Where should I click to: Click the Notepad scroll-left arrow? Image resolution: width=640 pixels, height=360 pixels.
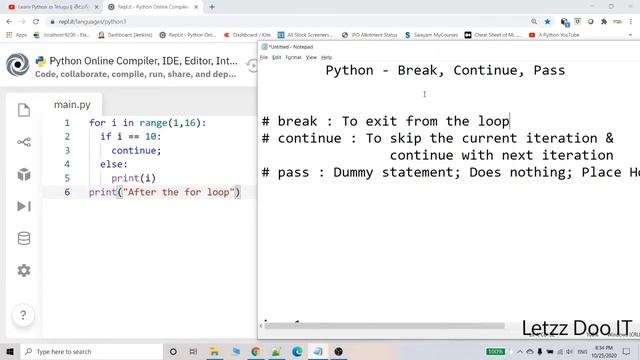(261, 326)
